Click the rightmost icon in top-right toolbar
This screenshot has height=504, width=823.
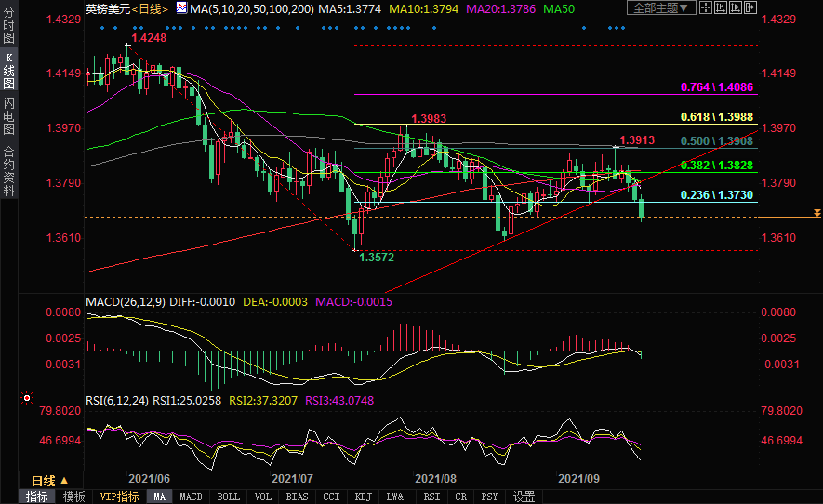tap(752, 8)
